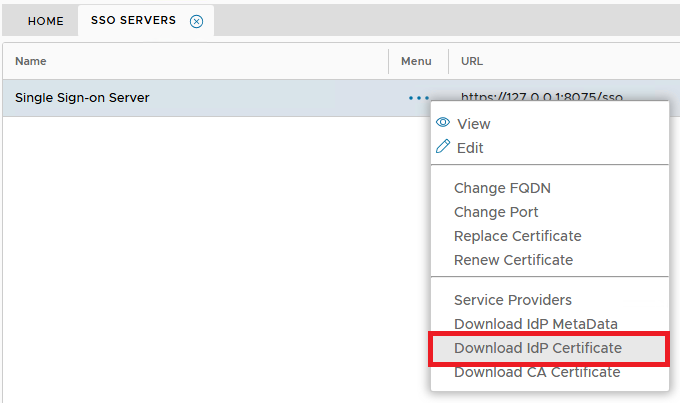This screenshot has width=680, height=403.
Task: Switch to the HOME tab
Action: tap(45, 21)
